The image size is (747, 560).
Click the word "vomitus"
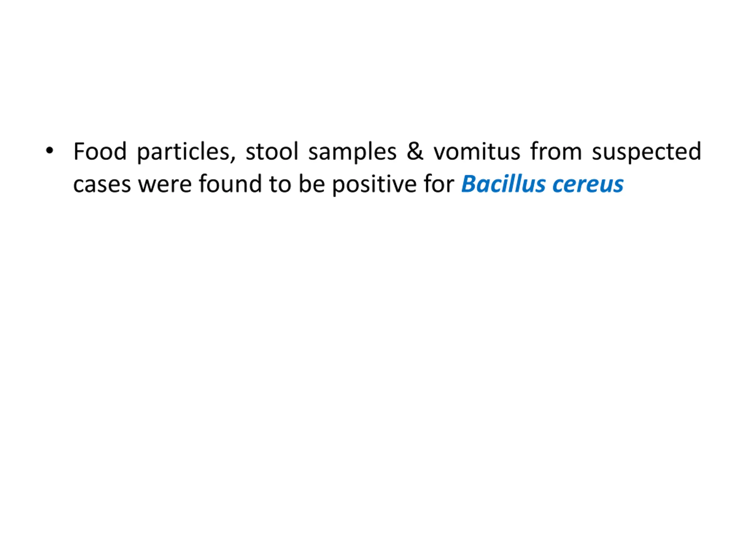(477, 152)
